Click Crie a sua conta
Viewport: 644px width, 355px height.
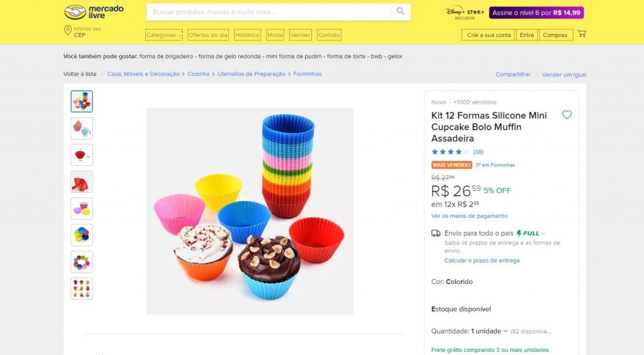[x=489, y=35]
